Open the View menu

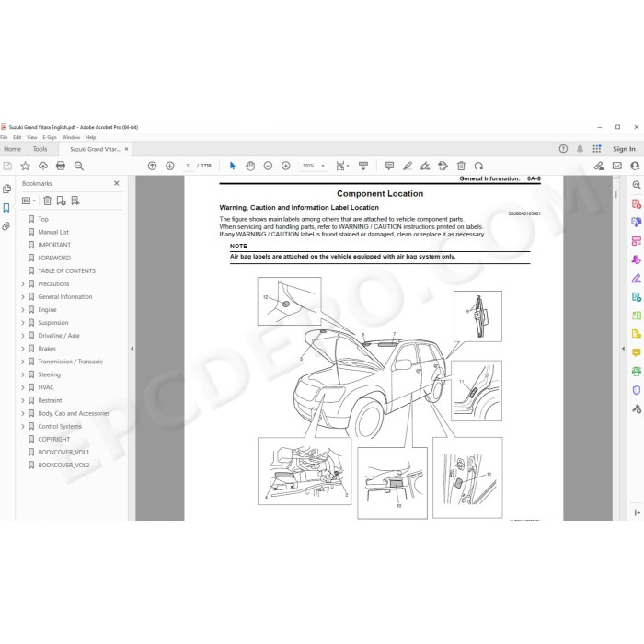pos(32,138)
